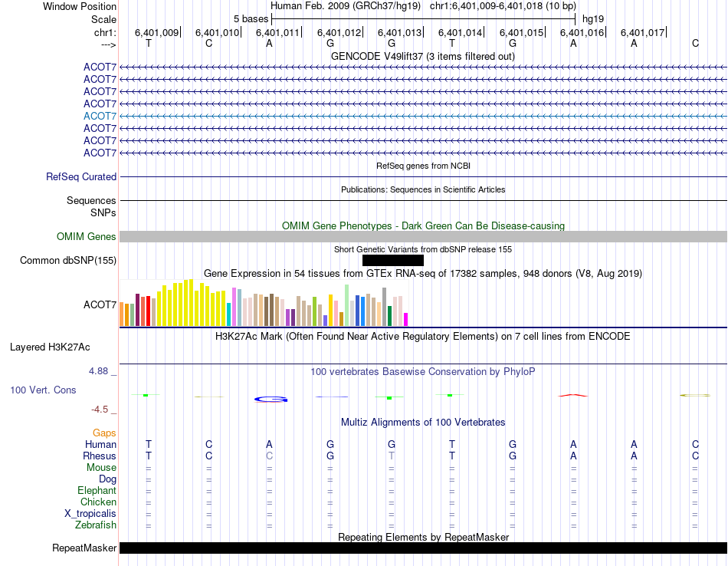
Task: Open OMIM Gene Phenotypes track title
Action: coord(423,225)
